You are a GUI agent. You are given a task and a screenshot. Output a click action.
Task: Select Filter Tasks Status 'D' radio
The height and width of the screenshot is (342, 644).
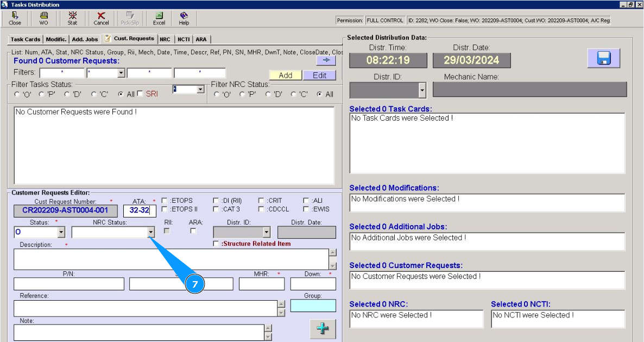click(x=67, y=94)
